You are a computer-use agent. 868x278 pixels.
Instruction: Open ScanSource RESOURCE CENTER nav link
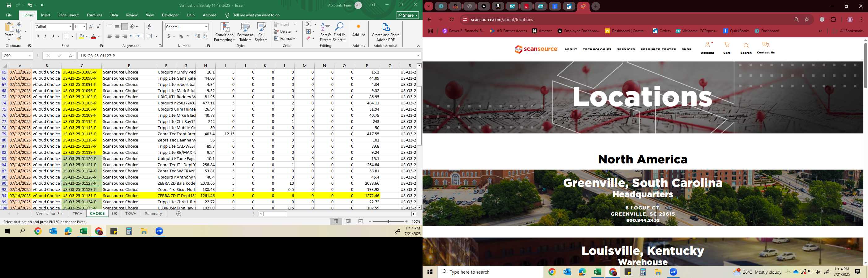tap(658, 49)
